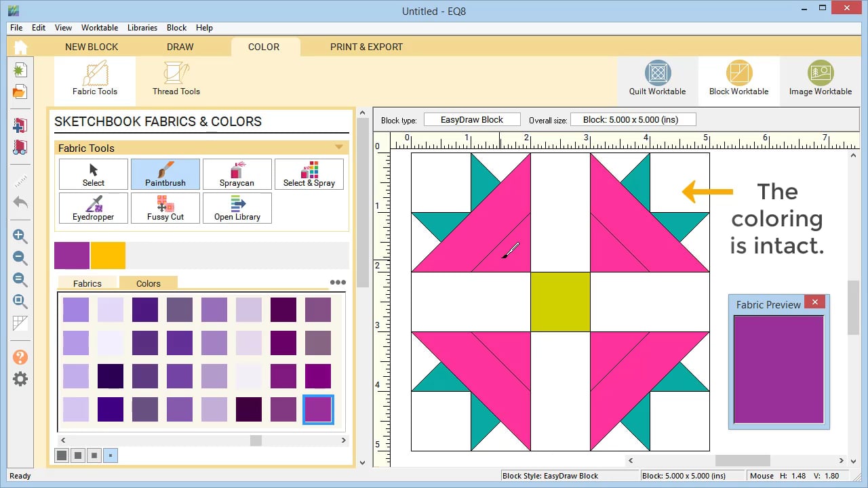Open Thread Tools in the ribbon
868x488 pixels.
pos(176,79)
